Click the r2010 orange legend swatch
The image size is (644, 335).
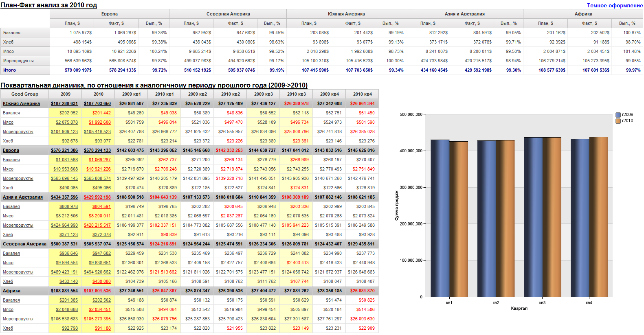618,121
